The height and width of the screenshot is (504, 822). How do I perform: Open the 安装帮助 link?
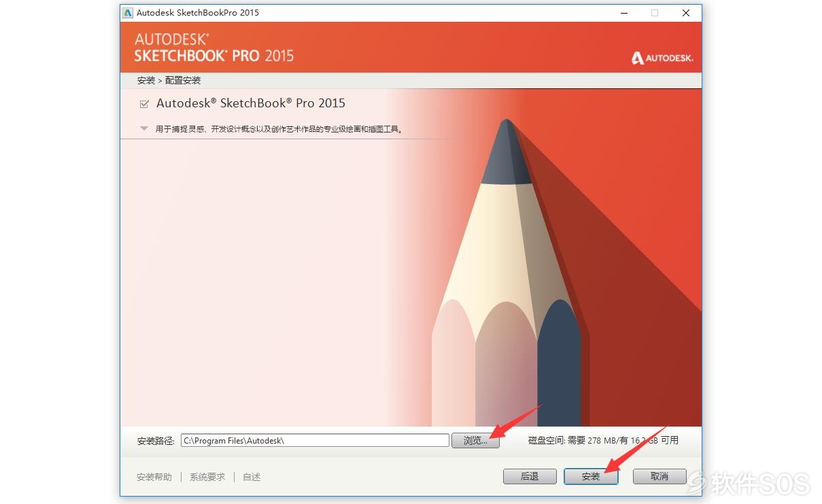pos(154,477)
